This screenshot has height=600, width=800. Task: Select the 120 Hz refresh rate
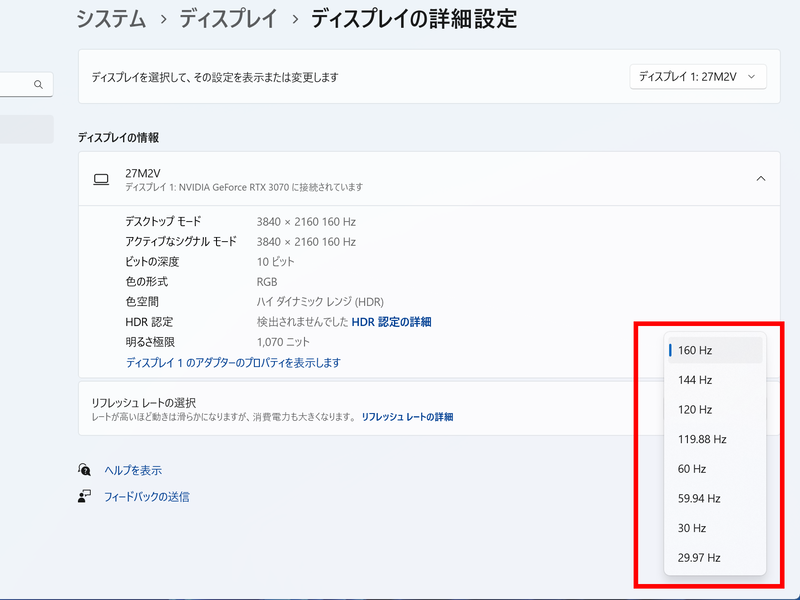tap(715, 409)
